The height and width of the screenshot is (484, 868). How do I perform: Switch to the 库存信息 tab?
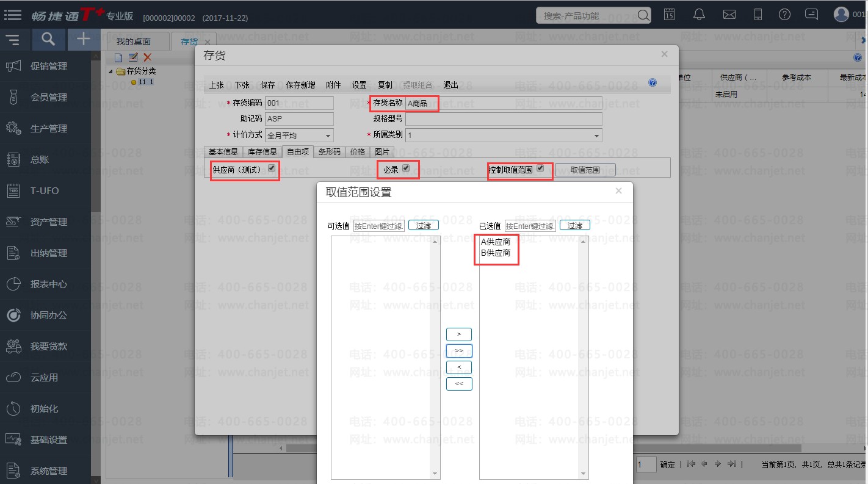click(262, 152)
